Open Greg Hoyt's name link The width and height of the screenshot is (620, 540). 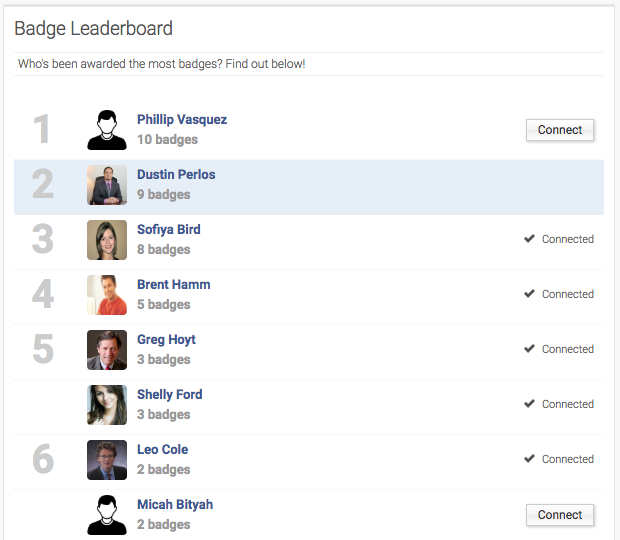(x=166, y=340)
